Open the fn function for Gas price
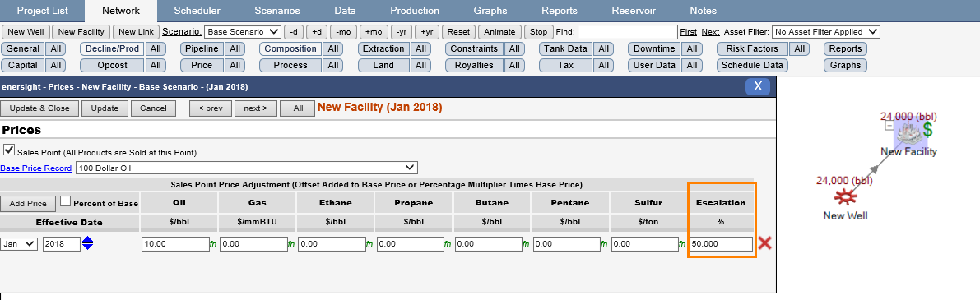The height and width of the screenshot is (300, 980). pos(291,245)
